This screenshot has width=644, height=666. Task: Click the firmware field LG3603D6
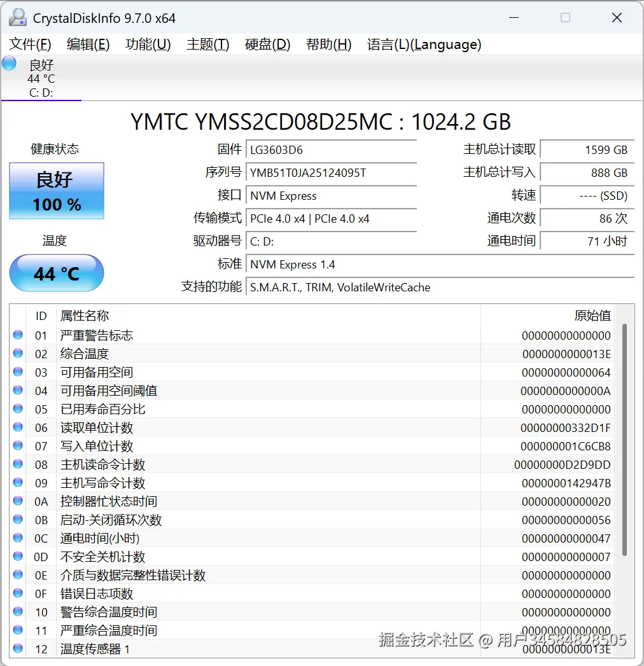pos(331,150)
